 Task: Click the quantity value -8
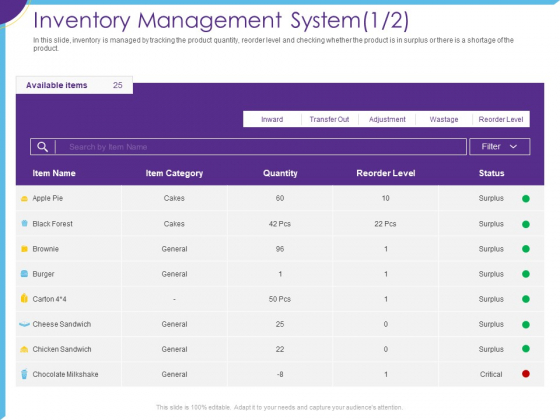280,374
